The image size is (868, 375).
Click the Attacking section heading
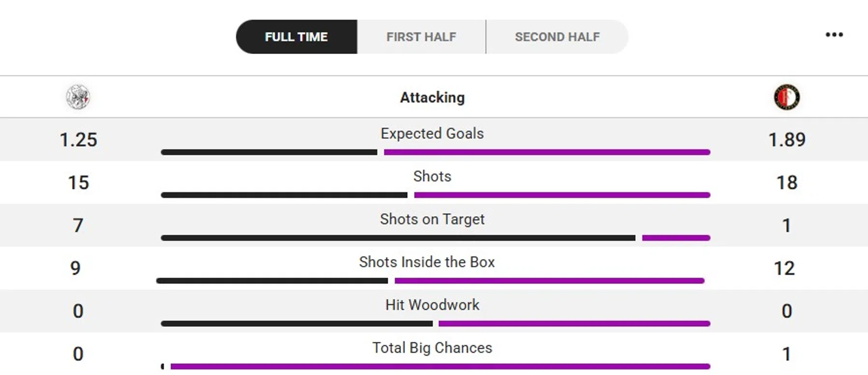[x=432, y=97]
